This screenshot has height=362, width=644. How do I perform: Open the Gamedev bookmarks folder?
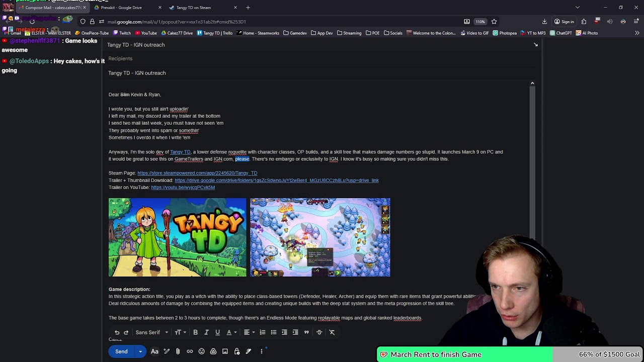[x=295, y=33]
